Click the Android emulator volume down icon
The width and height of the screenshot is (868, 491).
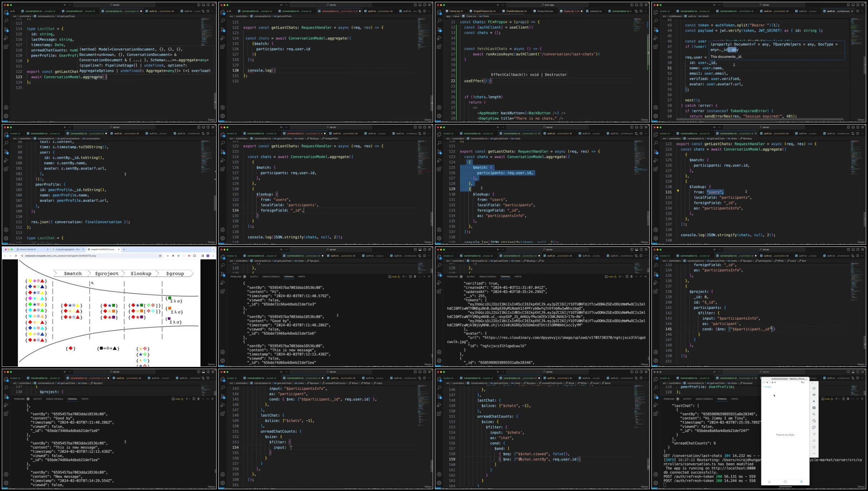click(814, 401)
